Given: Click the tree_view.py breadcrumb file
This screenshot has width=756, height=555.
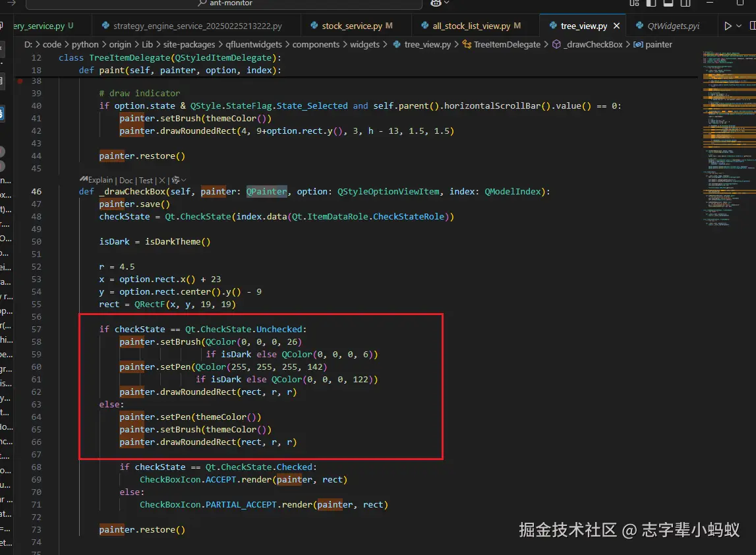Looking at the screenshot, I should [422, 44].
